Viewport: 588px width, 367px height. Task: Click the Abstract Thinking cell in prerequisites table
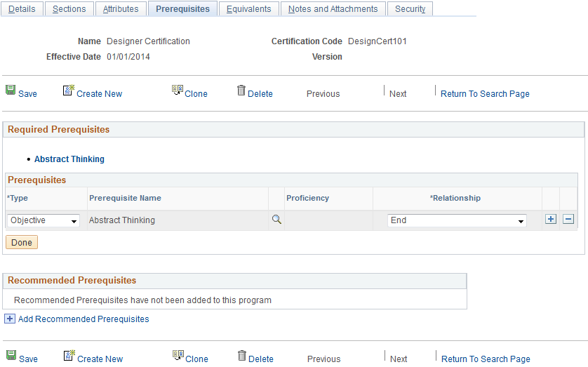tap(122, 220)
